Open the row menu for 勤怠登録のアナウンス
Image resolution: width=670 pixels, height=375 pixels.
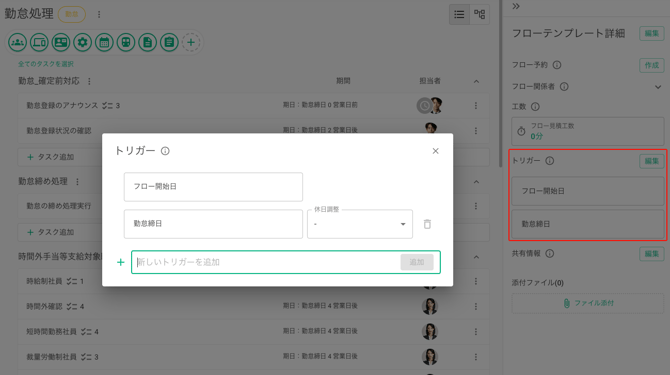coord(476,105)
